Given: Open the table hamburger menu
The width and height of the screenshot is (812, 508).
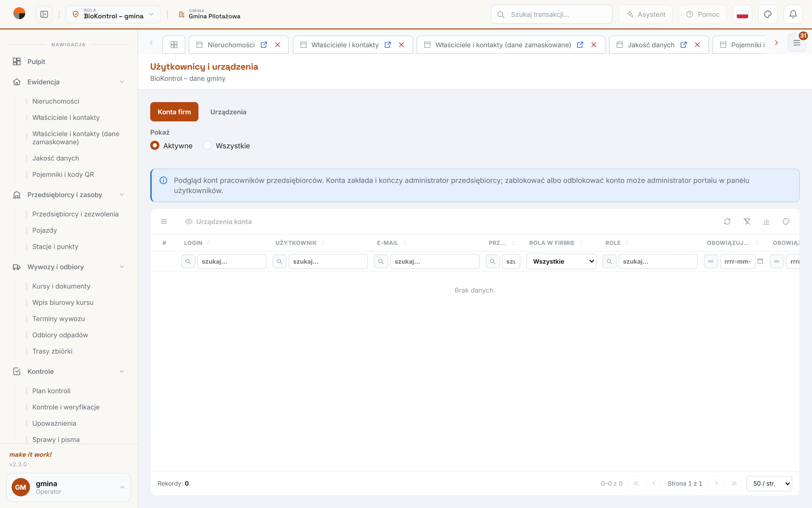Looking at the screenshot, I should click(164, 221).
